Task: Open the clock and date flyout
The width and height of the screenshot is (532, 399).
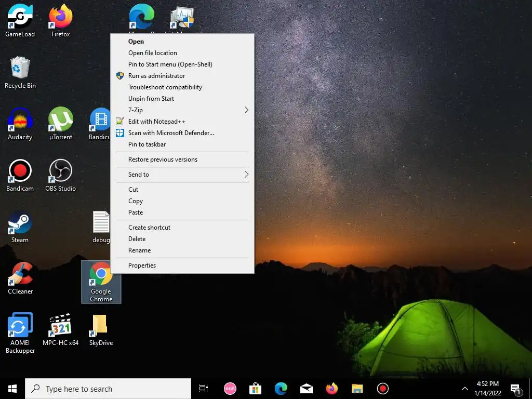Action: (x=488, y=389)
